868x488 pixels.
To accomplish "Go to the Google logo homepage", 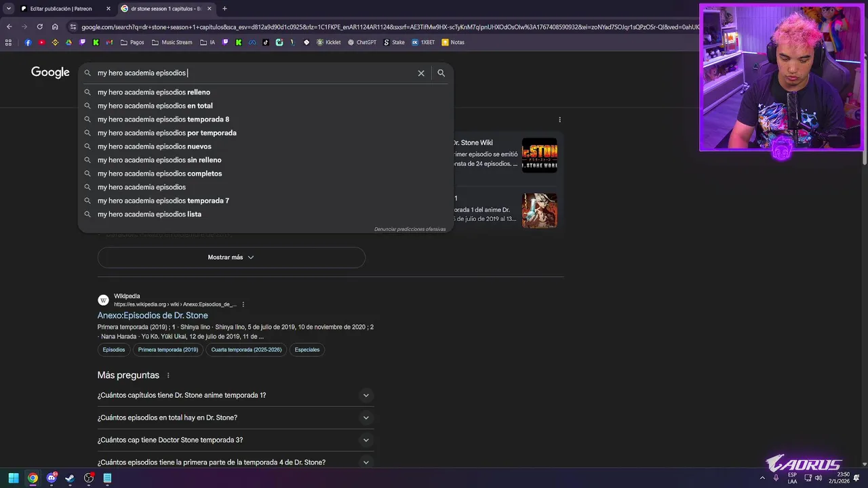I will (x=50, y=73).
